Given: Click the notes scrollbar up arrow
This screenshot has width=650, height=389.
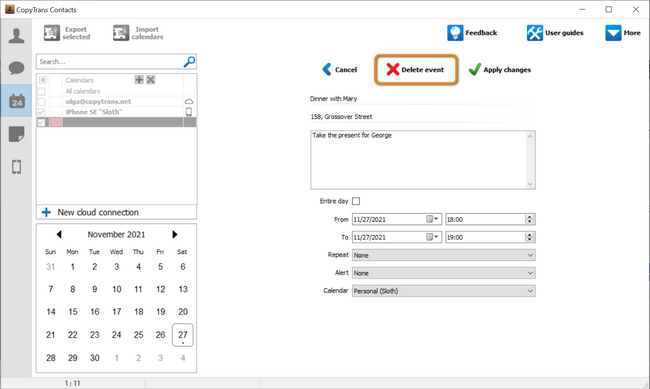Looking at the screenshot, I should coord(530,136).
